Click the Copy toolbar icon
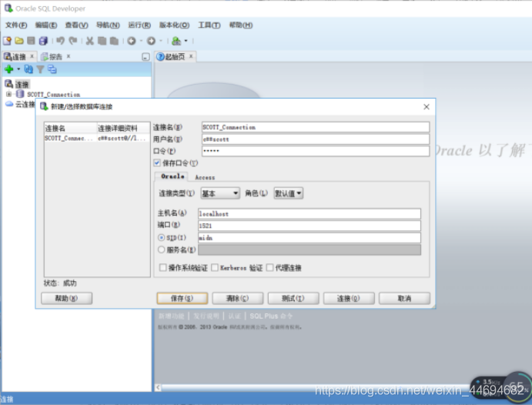Screen dimensions: 532x405 tap(102, 41)
